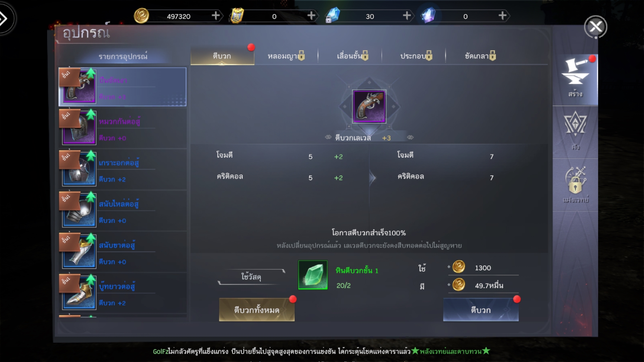Add purple gems with the plus icon
The height and width of the screenshot is (362, 644).
tap(502, 16)
